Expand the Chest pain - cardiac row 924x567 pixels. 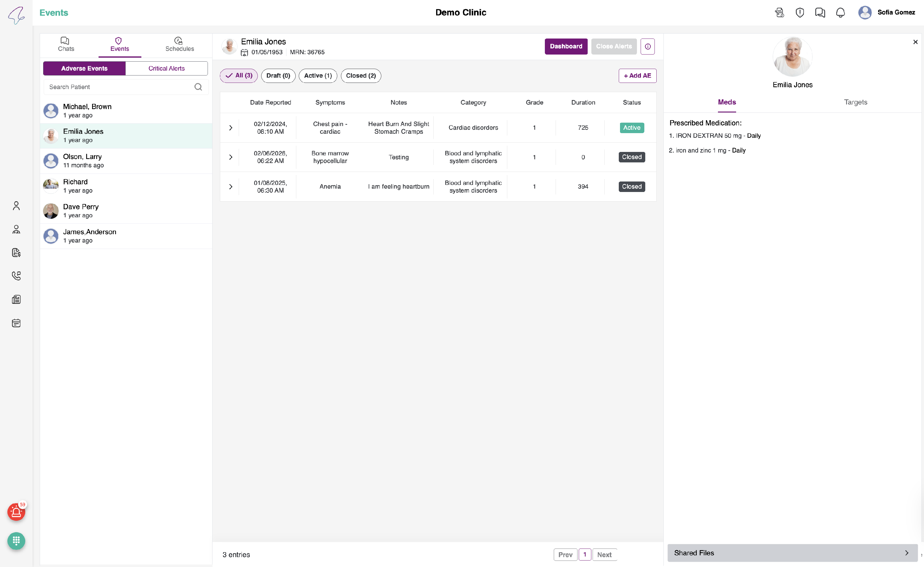click(231, 128)
